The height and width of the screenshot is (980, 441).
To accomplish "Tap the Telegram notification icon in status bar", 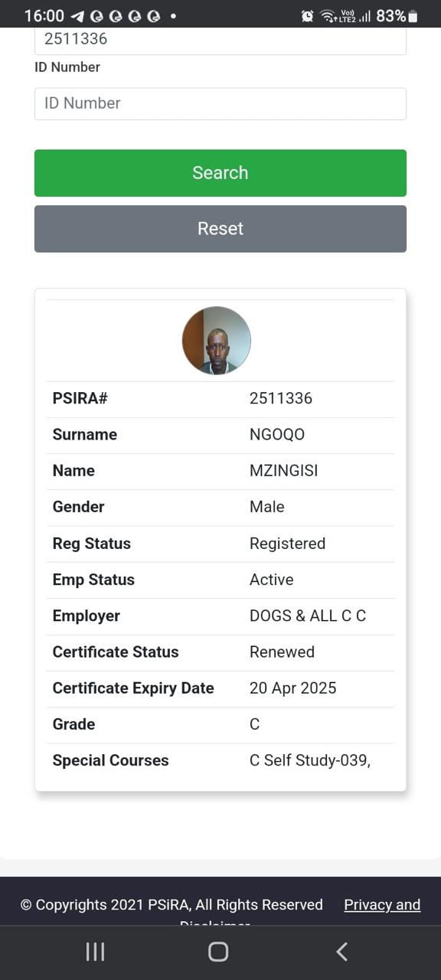I will tap(77, 16).
